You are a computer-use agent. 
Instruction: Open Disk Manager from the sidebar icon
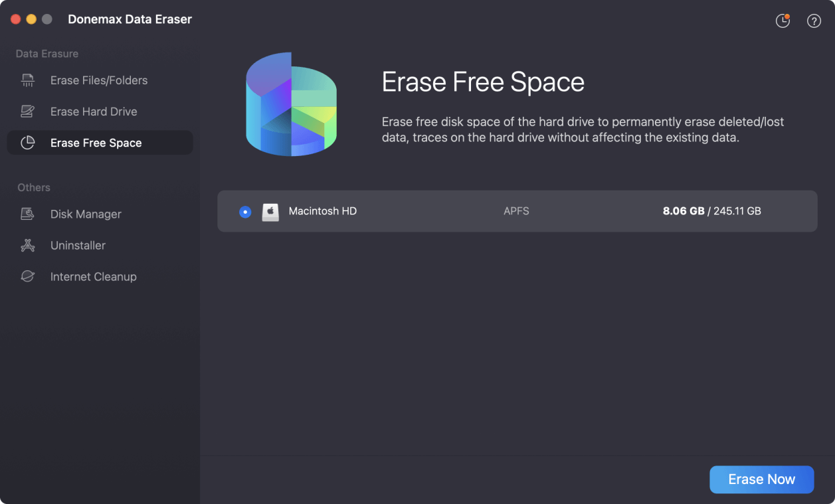(x=27, y=214)
